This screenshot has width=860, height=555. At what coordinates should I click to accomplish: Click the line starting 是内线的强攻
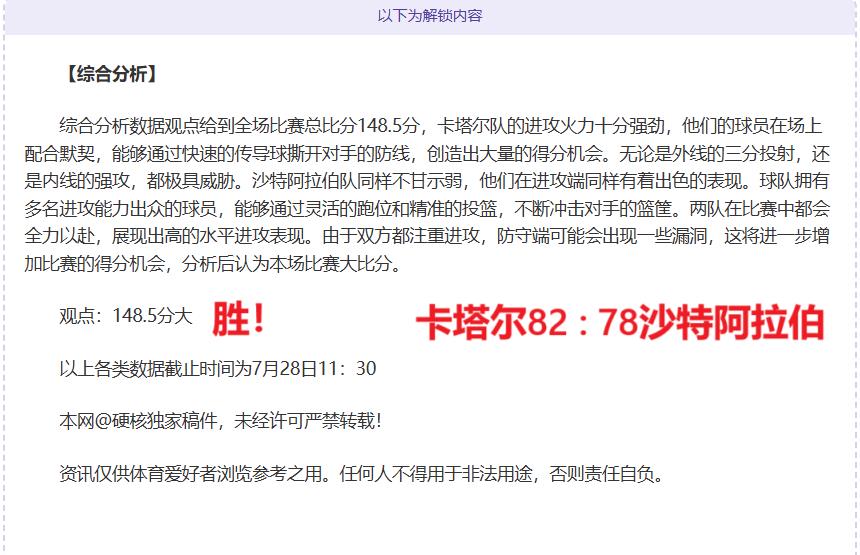tap(427, 182)
